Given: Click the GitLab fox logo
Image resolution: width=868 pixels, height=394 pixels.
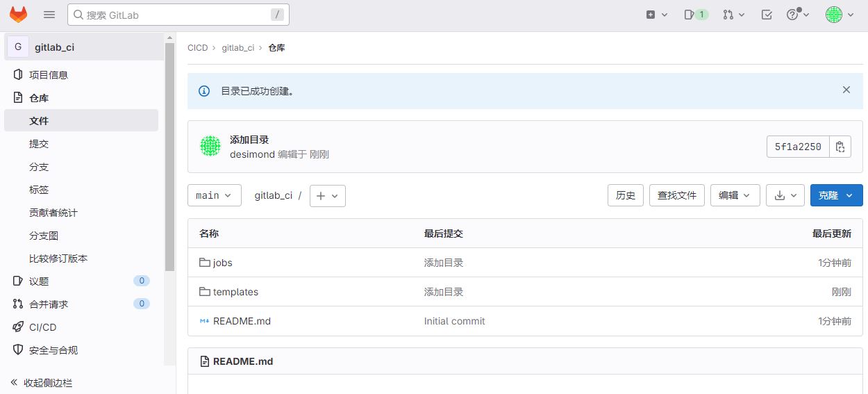Looking at the screenshot, I should point(18,15).
